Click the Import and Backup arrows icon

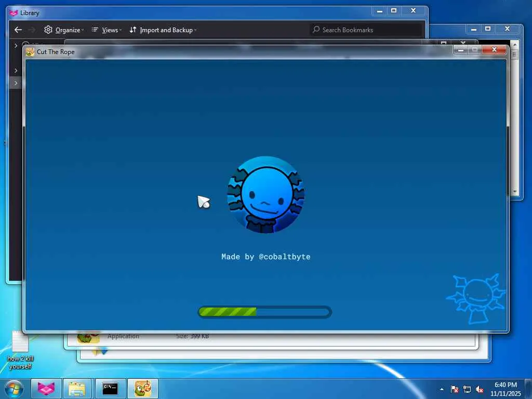pyautogui.click(x=133, y=30)
